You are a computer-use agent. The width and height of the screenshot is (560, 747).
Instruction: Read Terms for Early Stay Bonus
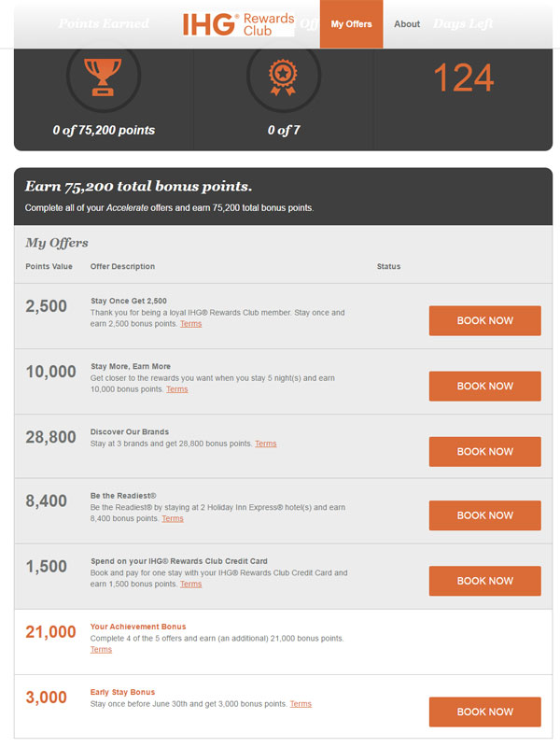click(x=301, y=703)
